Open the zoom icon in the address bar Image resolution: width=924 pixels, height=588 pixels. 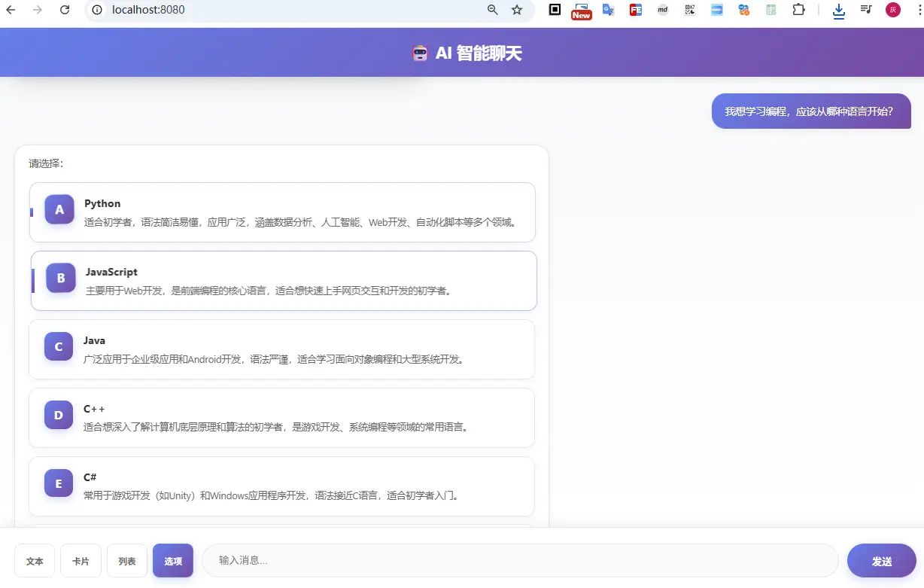[x=492, y=10]
